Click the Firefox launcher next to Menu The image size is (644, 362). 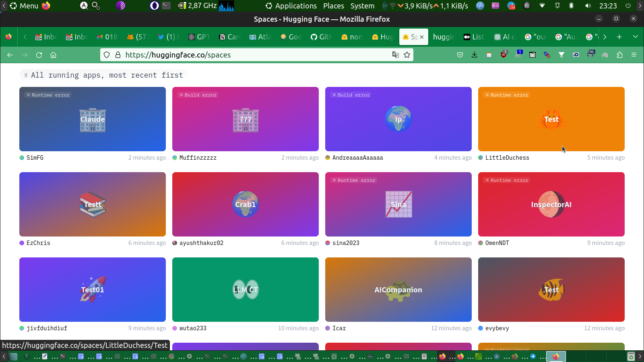click(46, 6)
